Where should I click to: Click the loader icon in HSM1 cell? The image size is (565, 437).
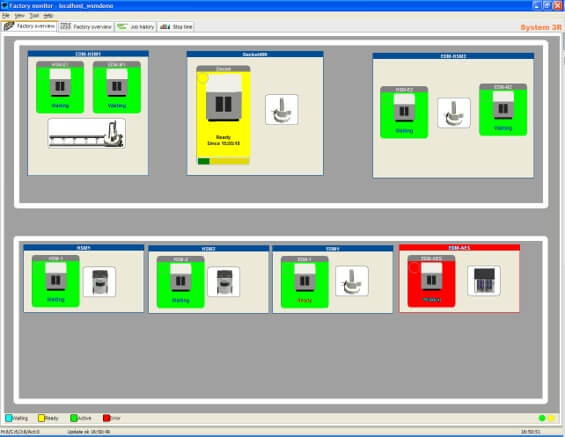pos(99,281)
